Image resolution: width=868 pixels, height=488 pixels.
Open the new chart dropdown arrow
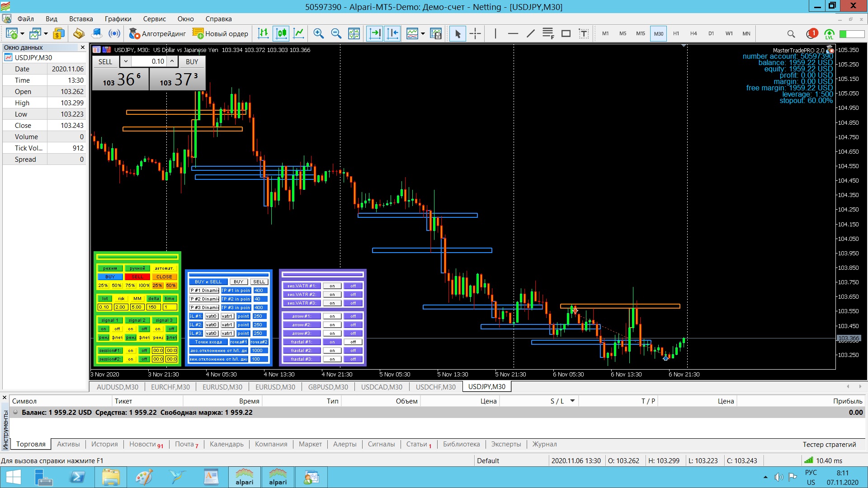click(x=22, y=33)
